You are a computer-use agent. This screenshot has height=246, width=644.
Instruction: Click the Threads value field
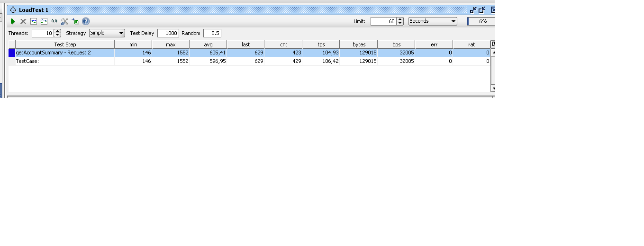[x=43, y=33]
